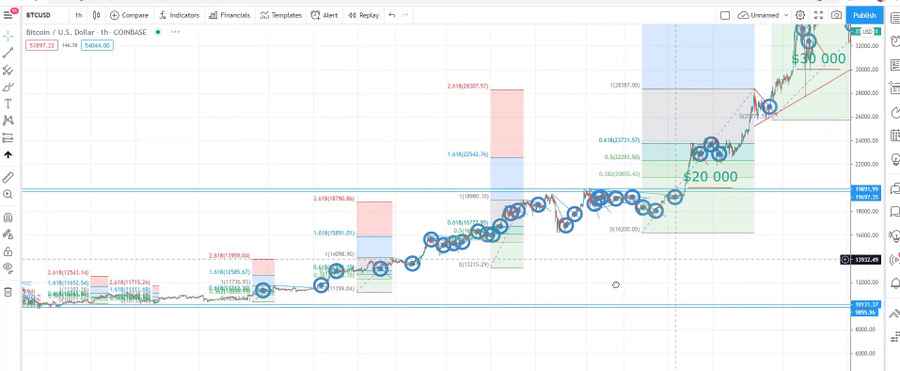Select the zoom in tool

click(8, 195)
